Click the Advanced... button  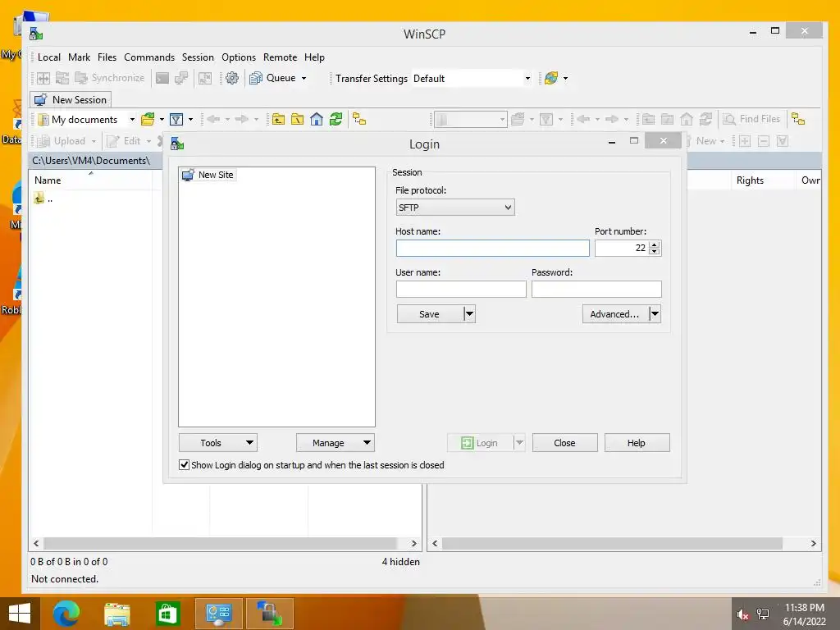point(615,314)
